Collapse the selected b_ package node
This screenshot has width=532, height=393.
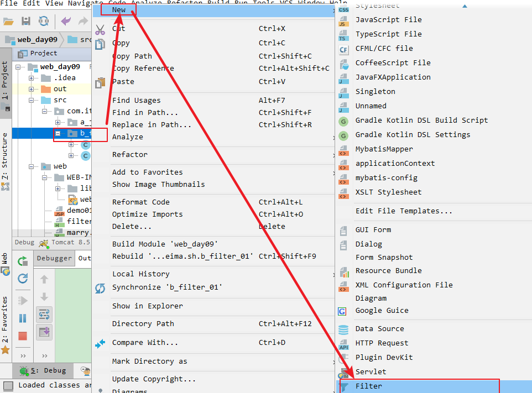(x=58, y=134)
